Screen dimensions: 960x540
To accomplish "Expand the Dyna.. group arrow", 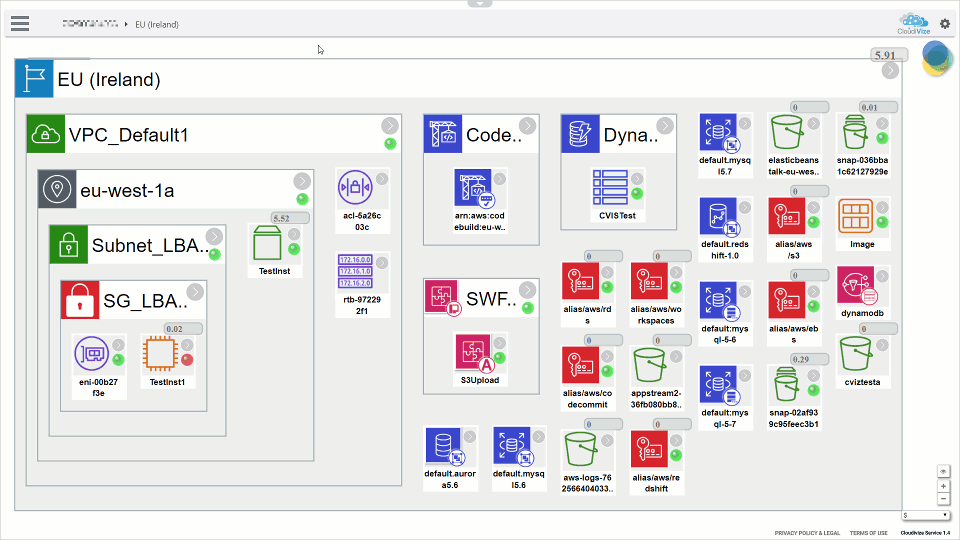I will click(665, 126).
